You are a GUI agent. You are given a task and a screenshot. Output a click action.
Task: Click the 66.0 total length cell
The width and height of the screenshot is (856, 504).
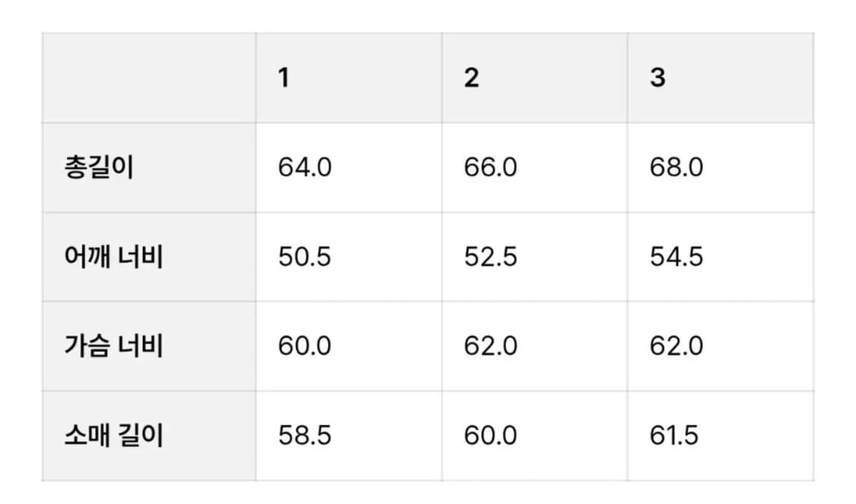coord(491,167)
